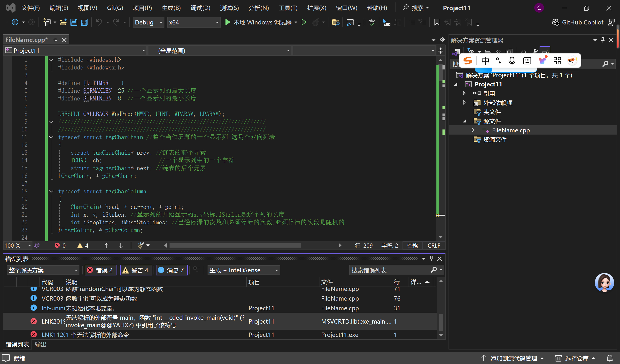Click the Undo arrow icon
This screenshot has height=364, width=620.
tap(99, 22)
